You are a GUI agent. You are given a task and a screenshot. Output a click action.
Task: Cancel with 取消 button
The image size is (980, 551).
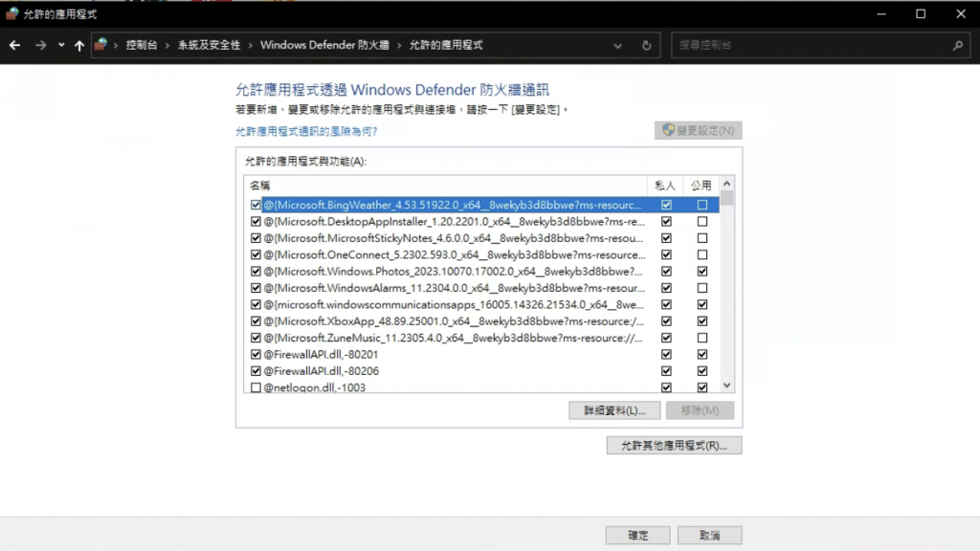pyautogui.click(x=709, y=536)
